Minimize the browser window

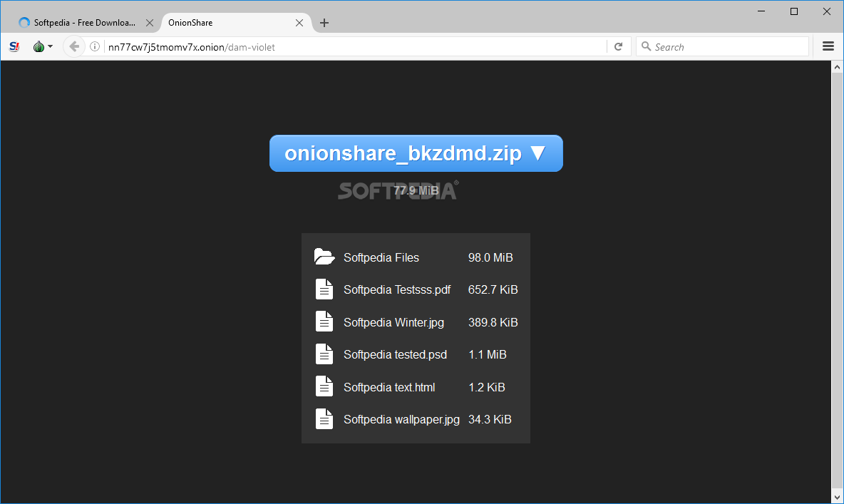point(761,11)
